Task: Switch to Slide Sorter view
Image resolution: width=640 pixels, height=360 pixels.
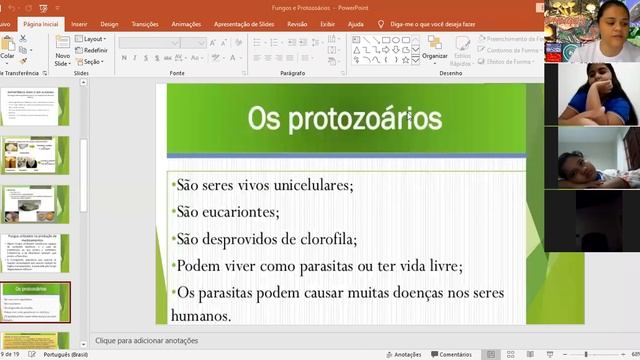Action: tap(511, 354)
